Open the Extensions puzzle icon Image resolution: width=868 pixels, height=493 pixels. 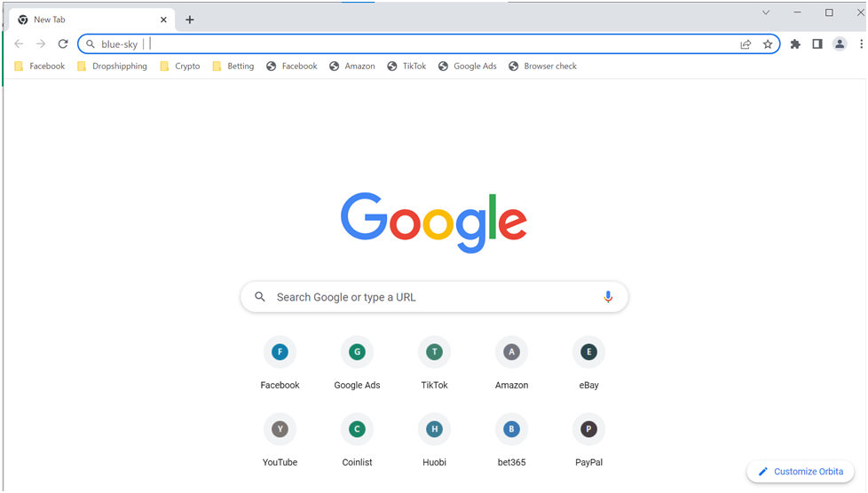tap(795, 44)
